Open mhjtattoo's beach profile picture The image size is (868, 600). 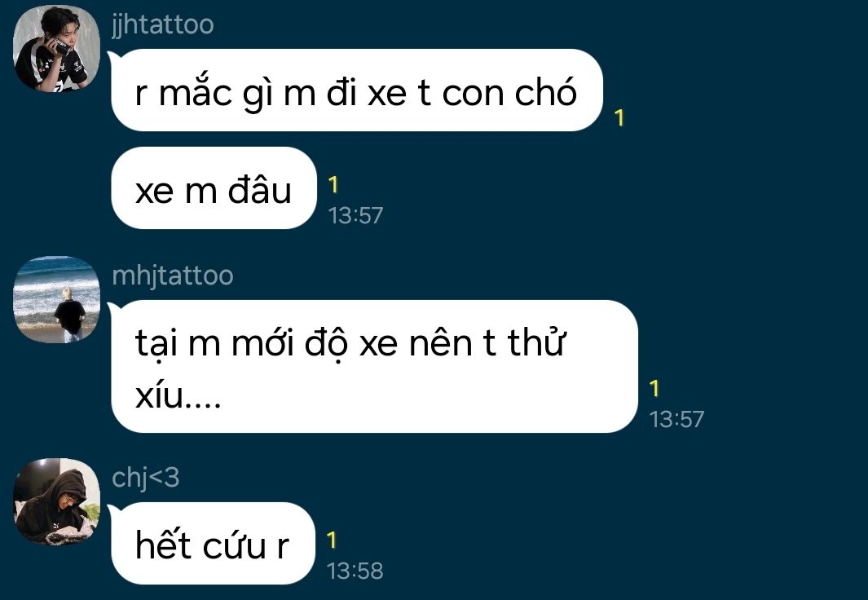click(x=56, y=299)
